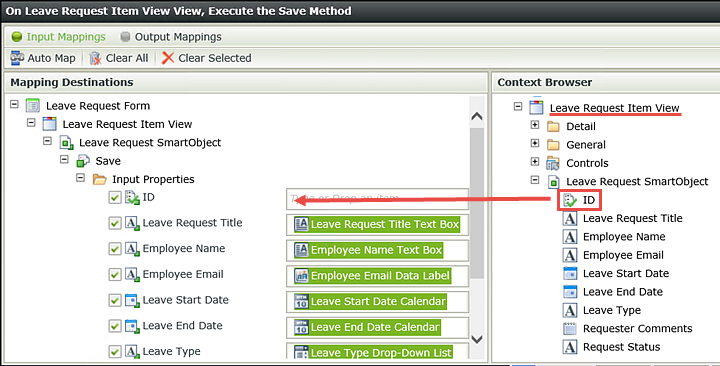Toggle the Employee Email checkbox
This screenshot has height=366, width=720.
115,275
